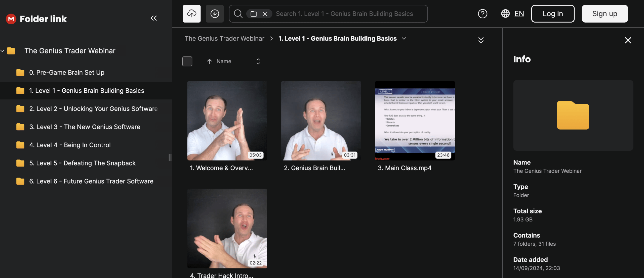Remove the folder filter in search bar
This screenshot has width=644, height=278.
[x=265, y=14]
